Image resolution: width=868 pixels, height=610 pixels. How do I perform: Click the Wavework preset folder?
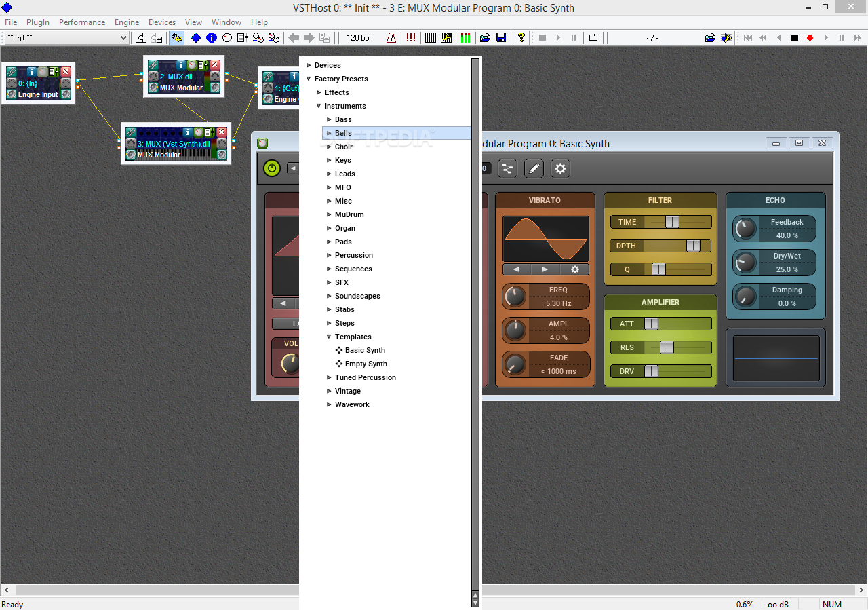click(352, 404)
